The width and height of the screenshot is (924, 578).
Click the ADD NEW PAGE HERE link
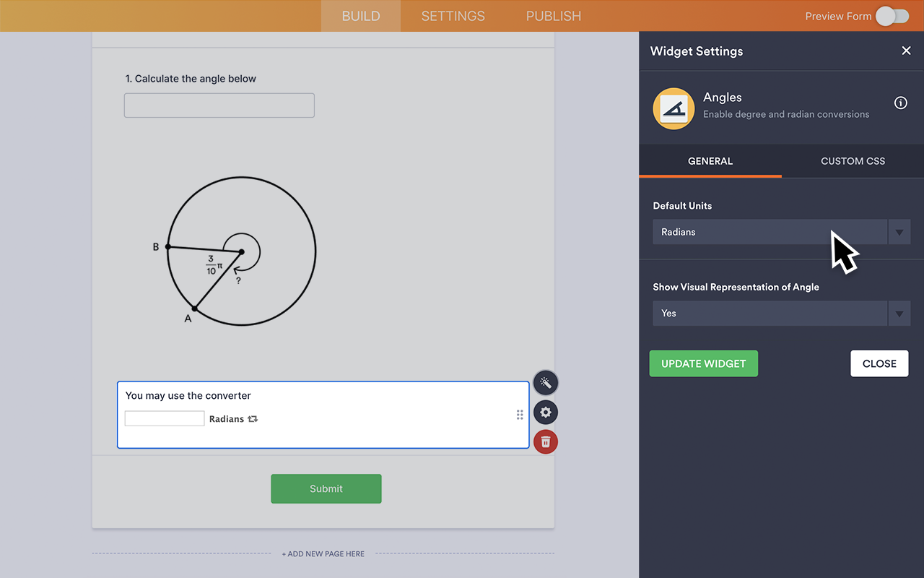[x=323, y=553]
